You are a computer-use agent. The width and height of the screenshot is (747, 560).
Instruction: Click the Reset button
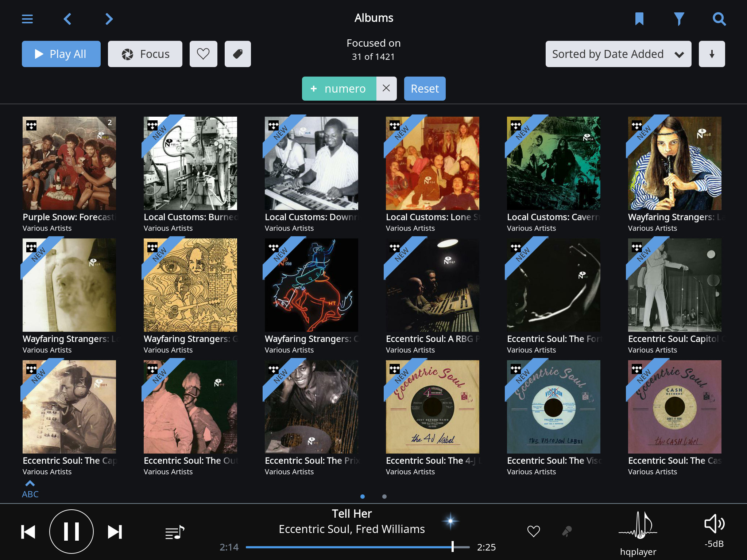(425, 89)
